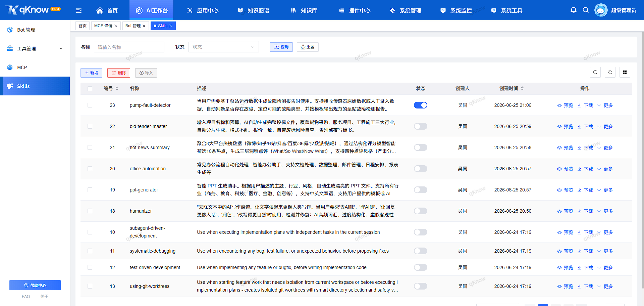Focus the 名称 name input field

coord(129,47)
